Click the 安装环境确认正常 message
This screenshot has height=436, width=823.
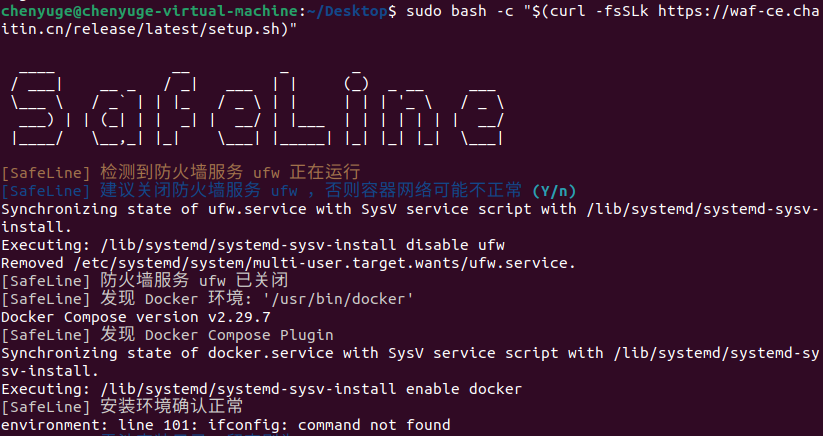(171, 407)
